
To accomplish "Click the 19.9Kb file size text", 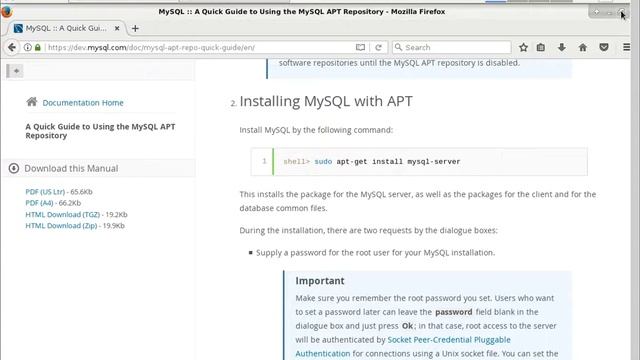I will 113,226.
